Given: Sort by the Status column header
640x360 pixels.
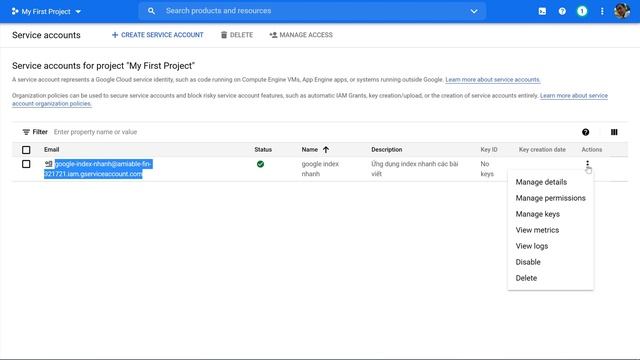Looking at the screenshot, I should coord(263,149).
